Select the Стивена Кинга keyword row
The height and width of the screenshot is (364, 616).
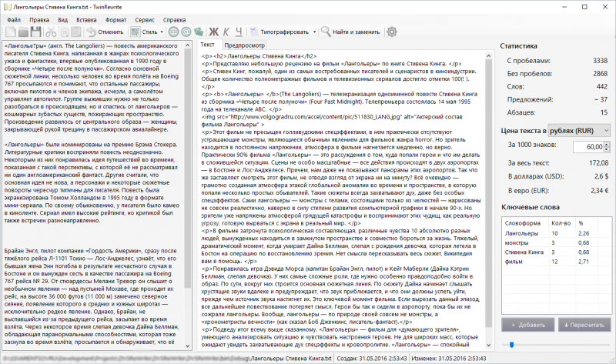pyautogui.click(x=556, y=252)
